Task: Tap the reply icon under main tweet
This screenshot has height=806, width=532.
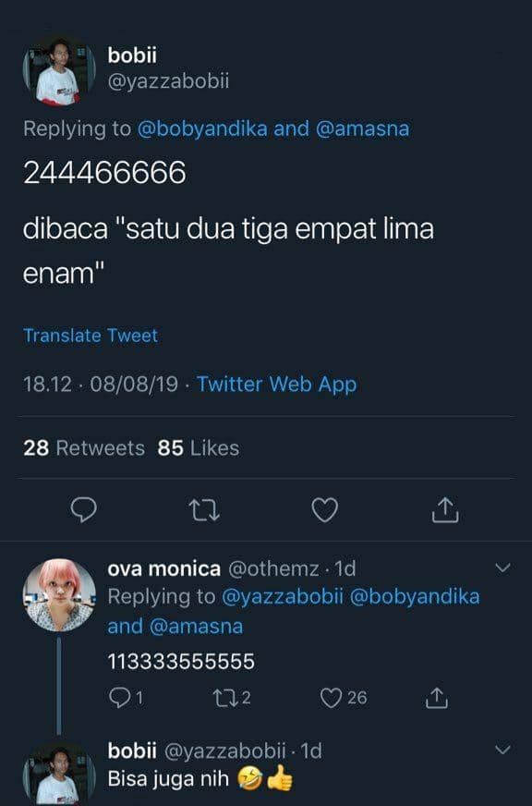Action: coord(83,510)
